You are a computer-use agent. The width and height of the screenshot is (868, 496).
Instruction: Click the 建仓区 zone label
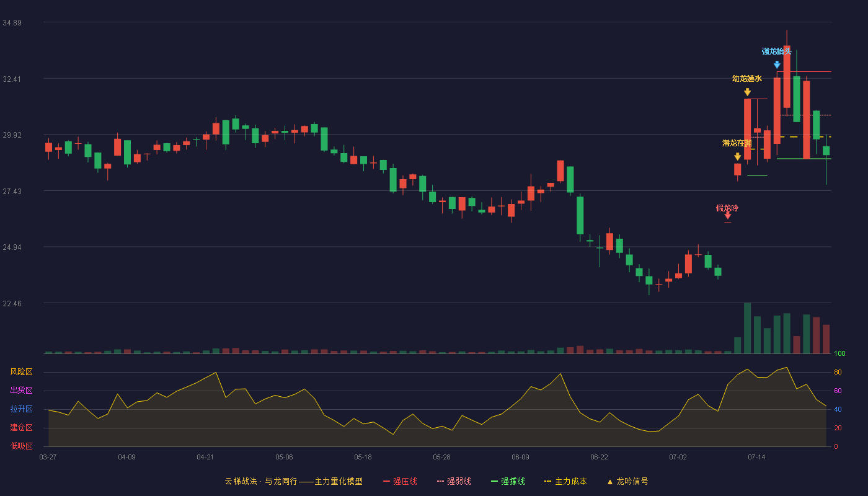tap(21, 428)
